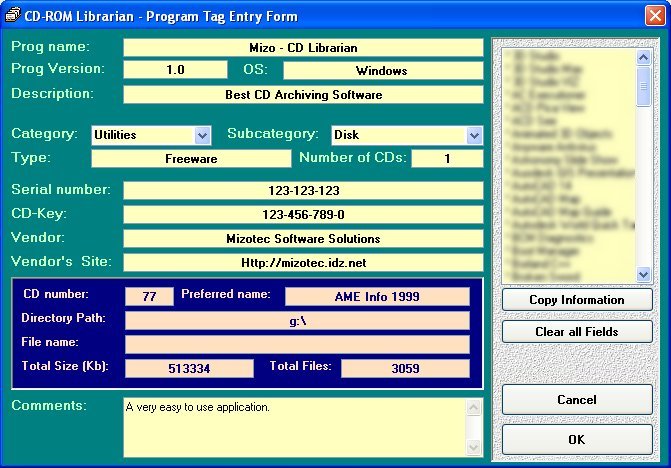Click the Serial number field

[303, 190]
